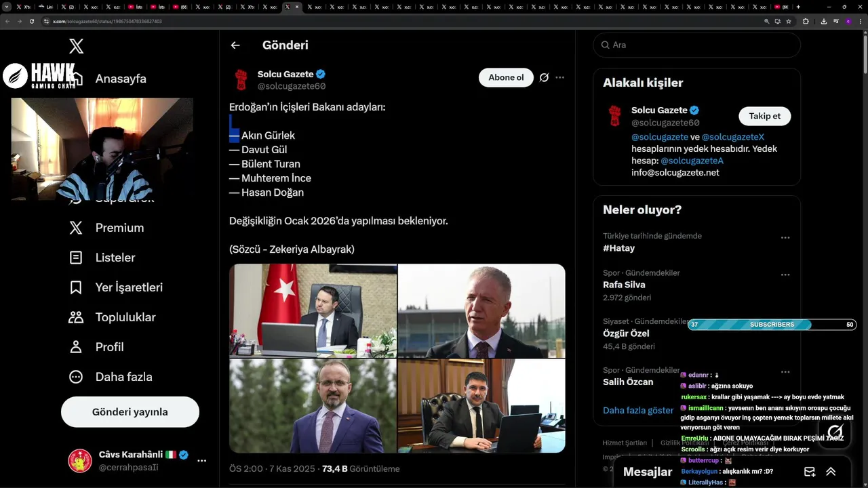Click the Daha fazla göster link

(638, 410)
